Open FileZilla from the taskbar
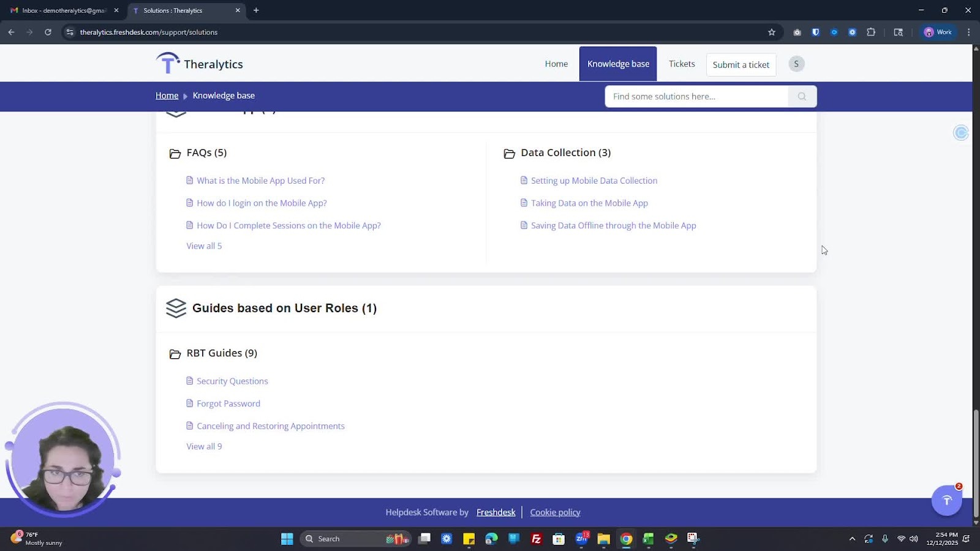 [x=536, y=539]
